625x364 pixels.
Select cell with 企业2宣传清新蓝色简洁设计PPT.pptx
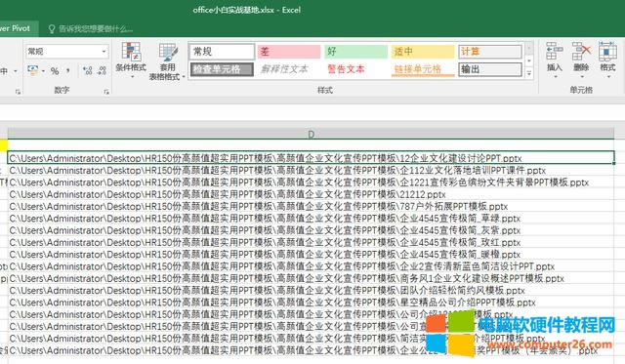point(311,266)
